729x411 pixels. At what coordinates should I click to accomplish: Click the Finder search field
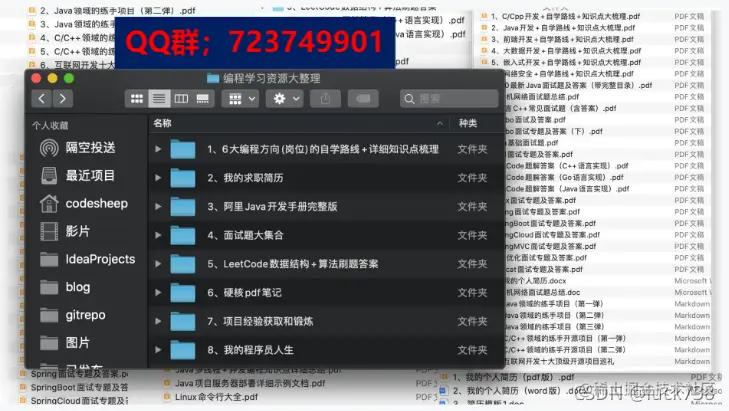[x=449, y=99]
